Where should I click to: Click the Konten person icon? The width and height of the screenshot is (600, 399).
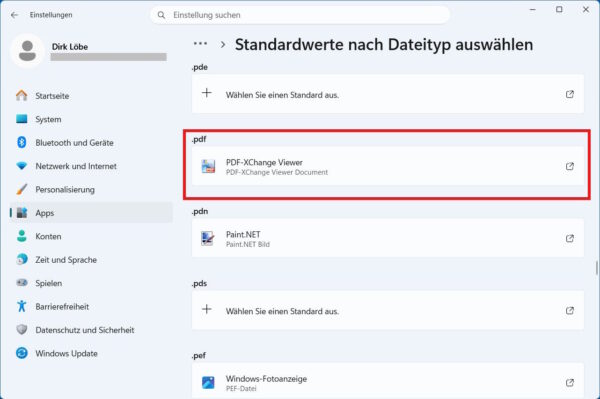pyautogui.click(x=22, y=236)
